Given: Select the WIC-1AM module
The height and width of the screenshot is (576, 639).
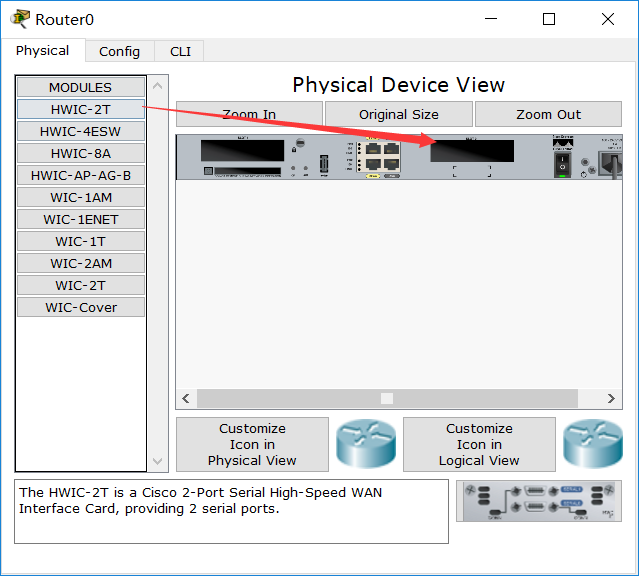Looking at the screenshot, I should [81, 197].
